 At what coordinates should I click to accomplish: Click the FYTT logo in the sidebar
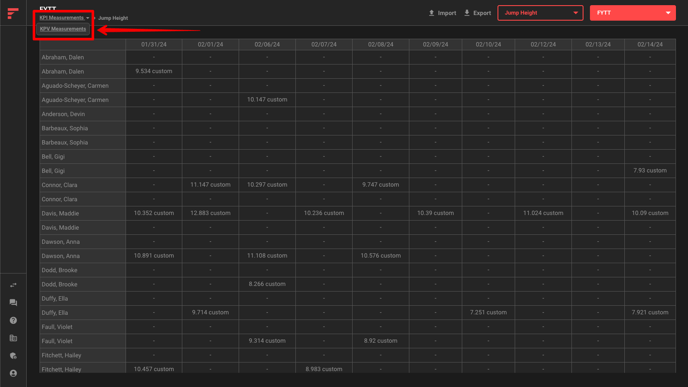[13, 13]
